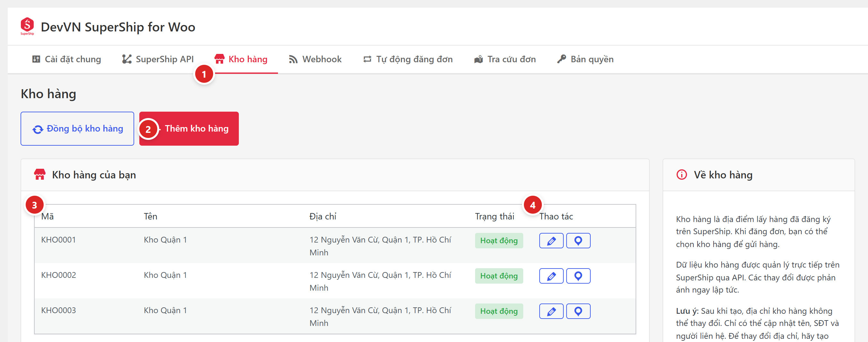The height and width of the screenshot is (342, 868).
Task: Edit warehouse KHO0001 with pencil icon
Action: 551,241
